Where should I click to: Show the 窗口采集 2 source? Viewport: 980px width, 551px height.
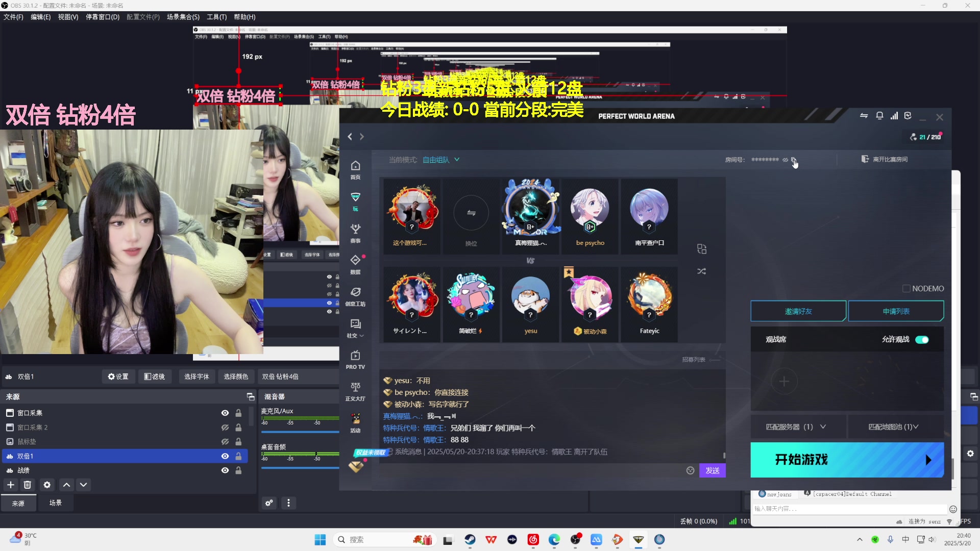pyautogui.click(x=225, y=427)
